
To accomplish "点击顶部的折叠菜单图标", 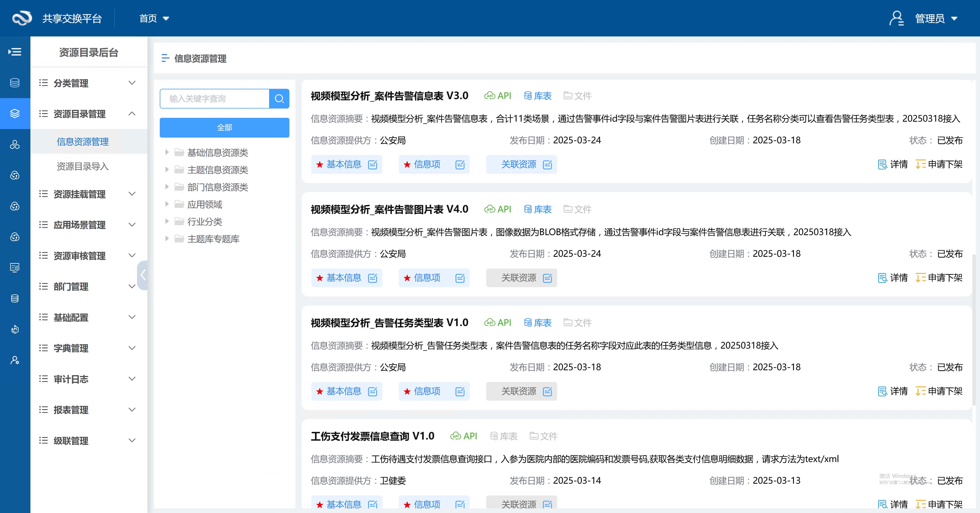I will [15, 51].
